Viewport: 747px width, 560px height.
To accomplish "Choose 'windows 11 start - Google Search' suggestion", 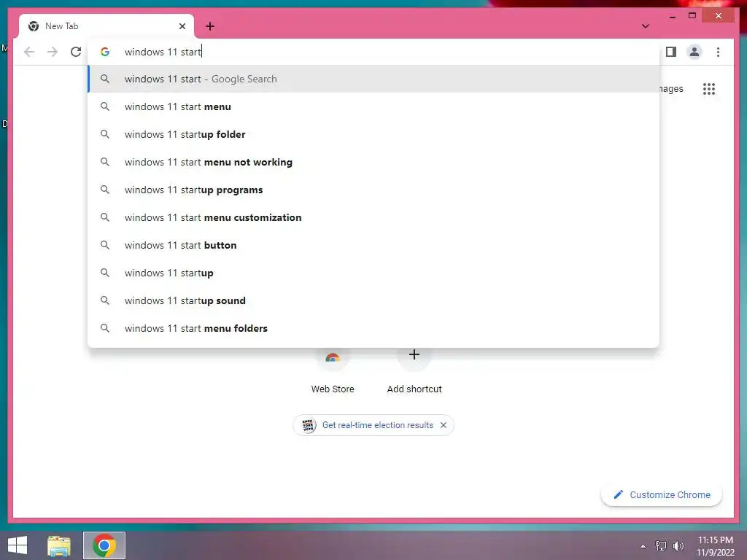I will (373, 79).
